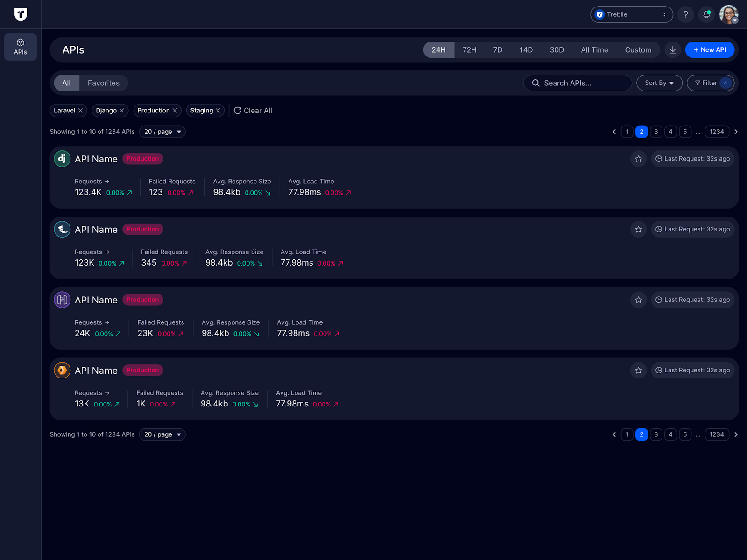This screenshot has width=747, height=560.
Task: Click the Laravel framework icon of second API
Action: tap(62, 229)
